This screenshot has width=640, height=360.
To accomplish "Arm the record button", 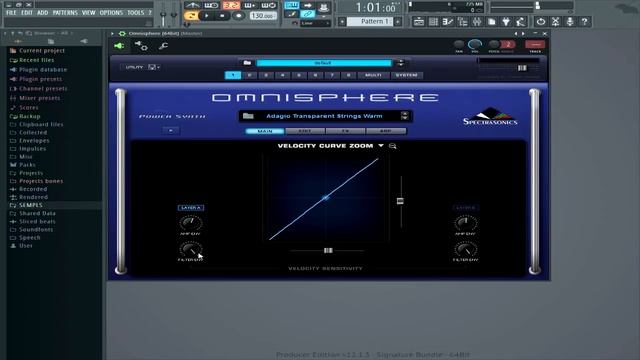I will (238, 16).
